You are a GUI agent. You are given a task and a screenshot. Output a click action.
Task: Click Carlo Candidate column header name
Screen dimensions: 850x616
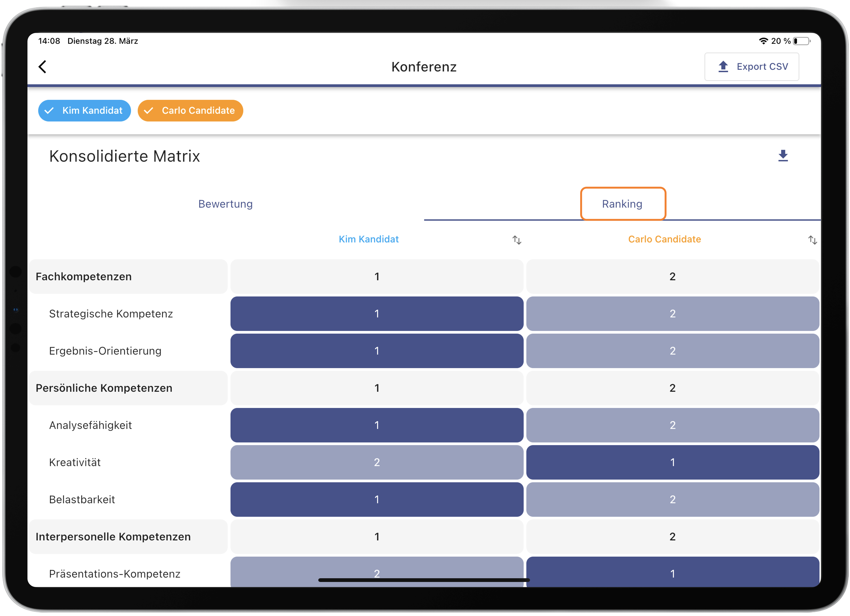(664, 239)
